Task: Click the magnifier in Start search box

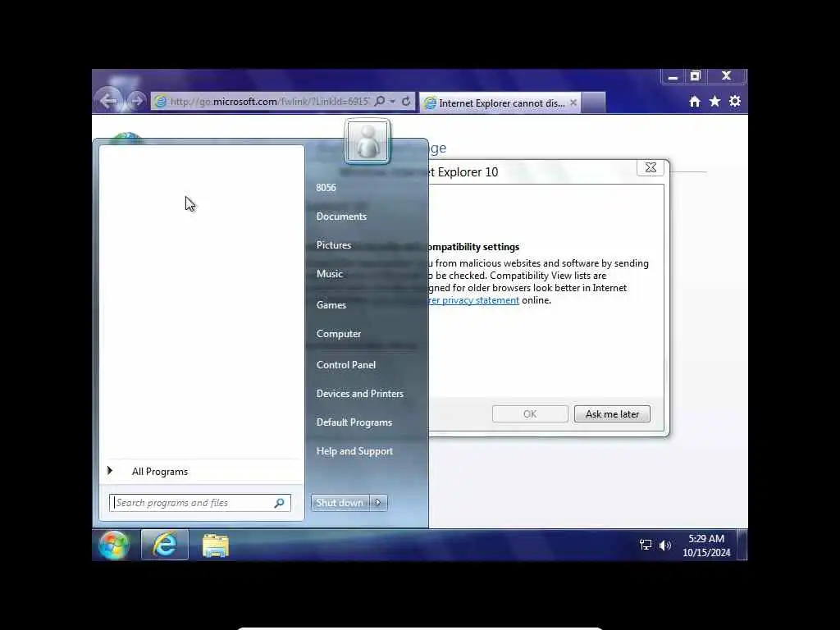Action: [x=279, y=503]
